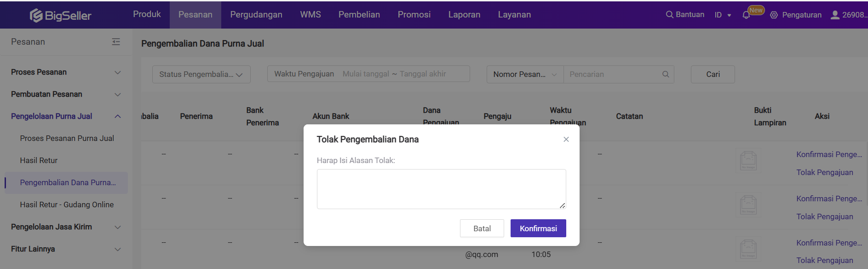
Task: Click the user account avatar icon
Action: [835, 15]
